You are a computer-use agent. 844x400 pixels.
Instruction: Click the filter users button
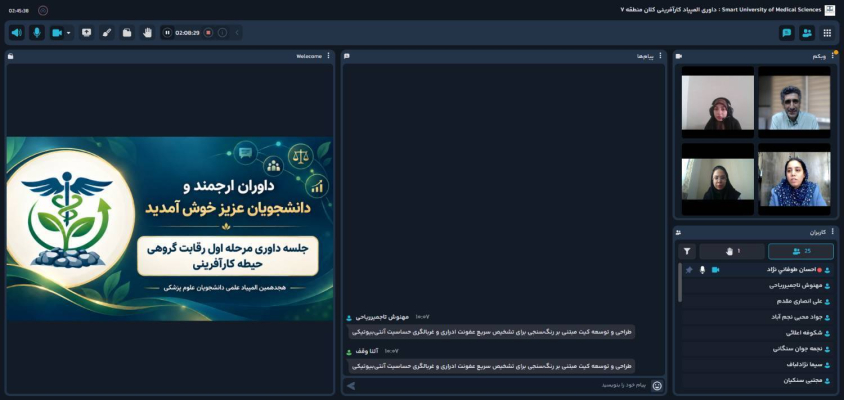(687, 251)
